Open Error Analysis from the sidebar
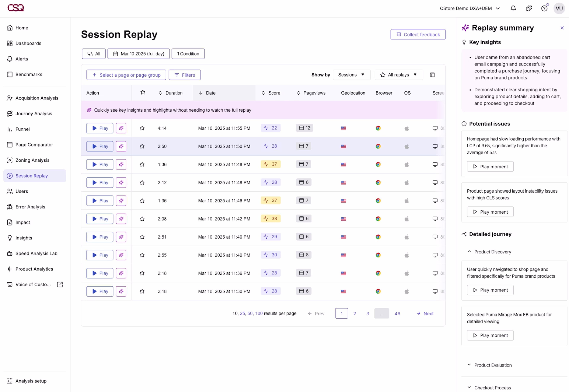Screen dimensions: 569x392 click(x=30, y=207)
